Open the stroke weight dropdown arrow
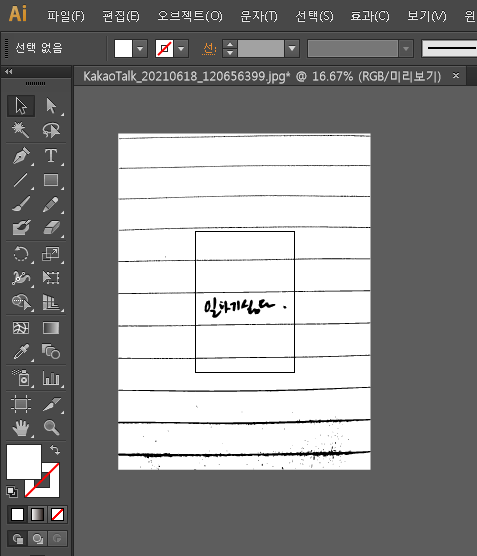Viewport: 477px width, 556px height. tap(292, 49)
